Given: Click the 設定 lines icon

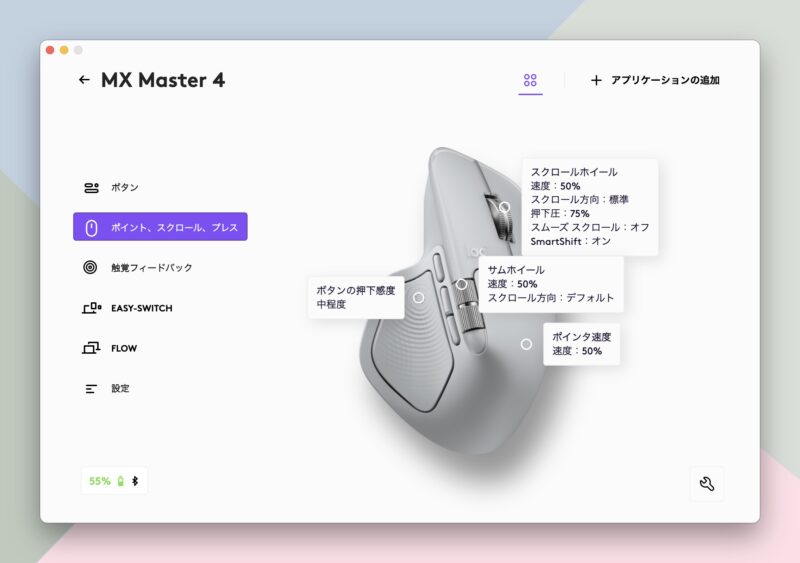Looking at the screenshot, I should [91, 388].
